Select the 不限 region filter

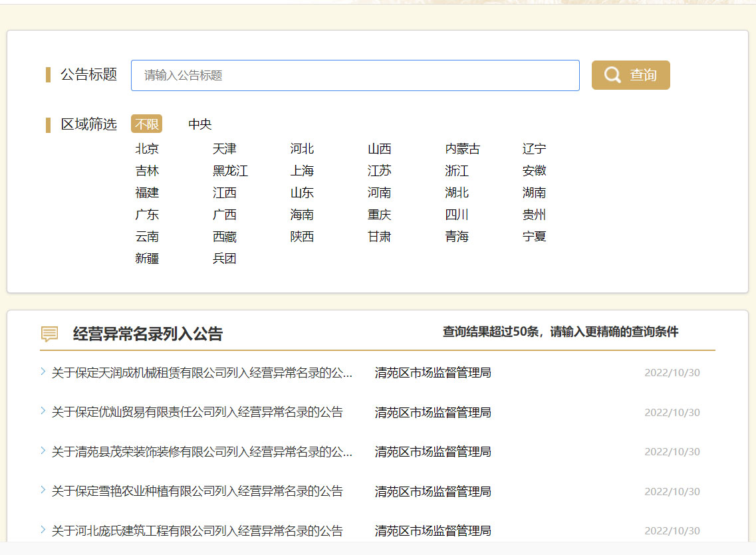[x=146, y=124]
